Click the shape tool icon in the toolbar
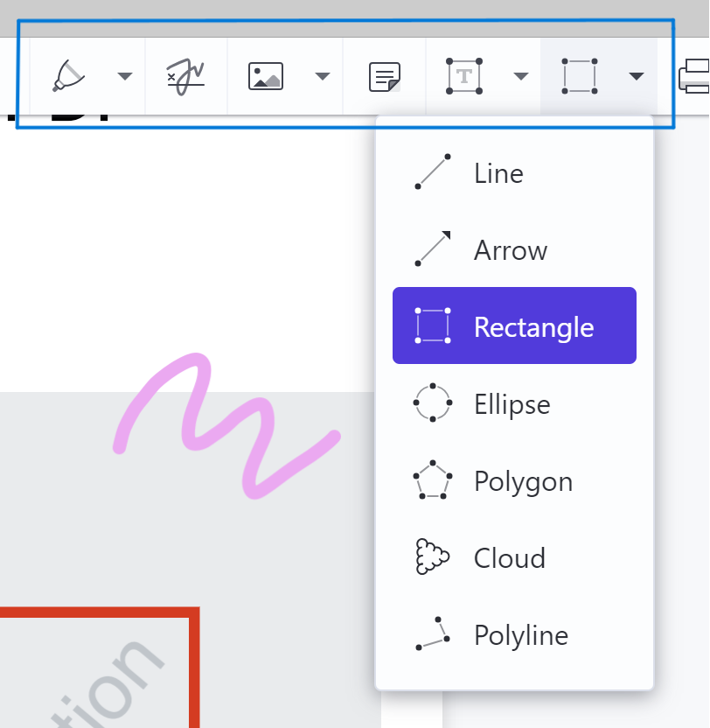 click(x=578, y=76)
